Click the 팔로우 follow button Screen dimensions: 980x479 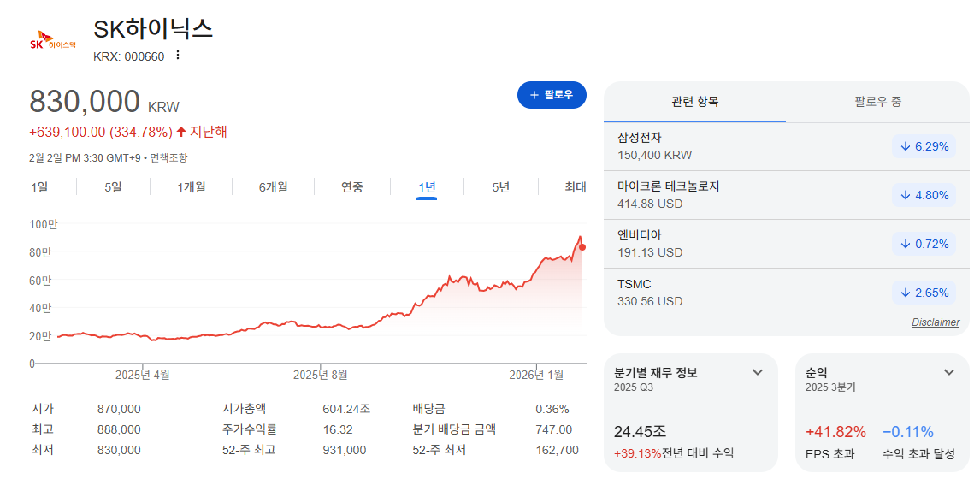coord(552,95)
